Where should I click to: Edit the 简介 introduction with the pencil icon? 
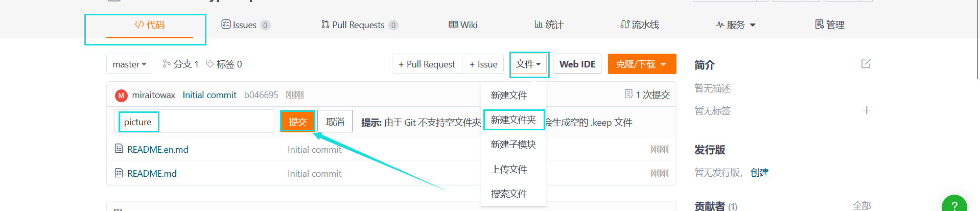click(x=866, y=64)
